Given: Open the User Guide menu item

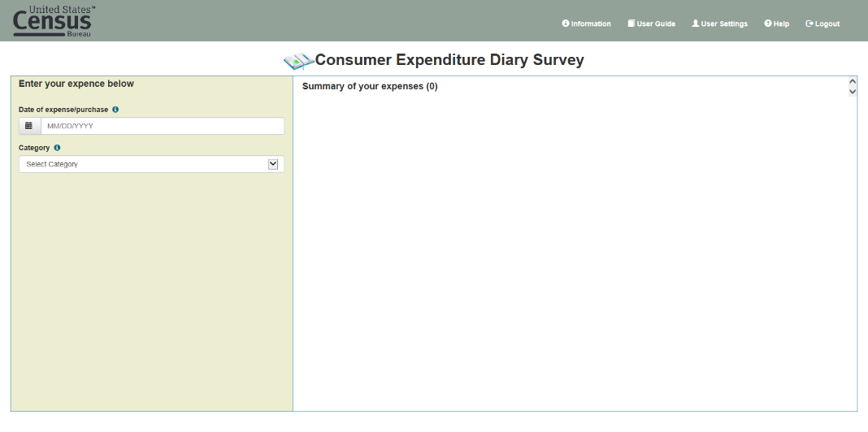Looking at the screenshot, I should click(656, 24).
